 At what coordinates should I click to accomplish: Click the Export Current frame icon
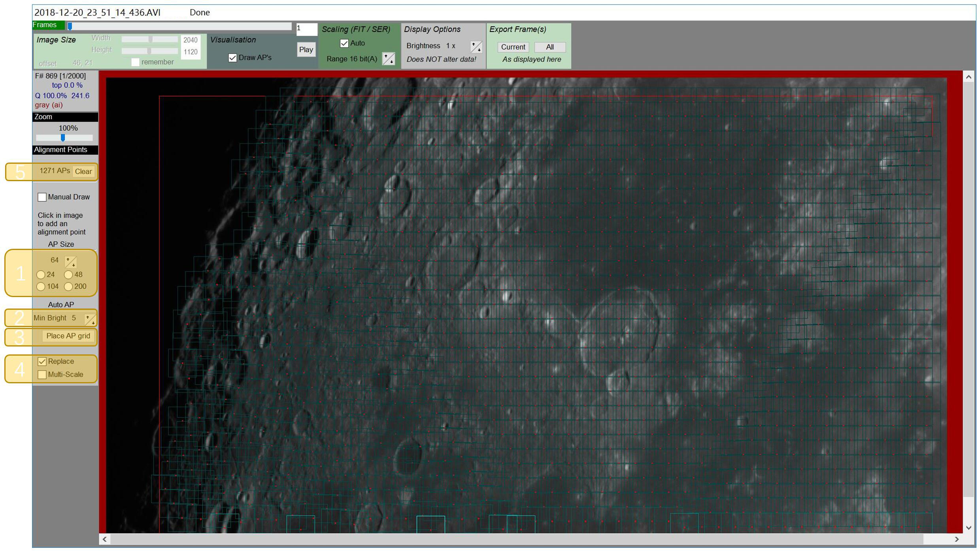(x=513, y=47)
